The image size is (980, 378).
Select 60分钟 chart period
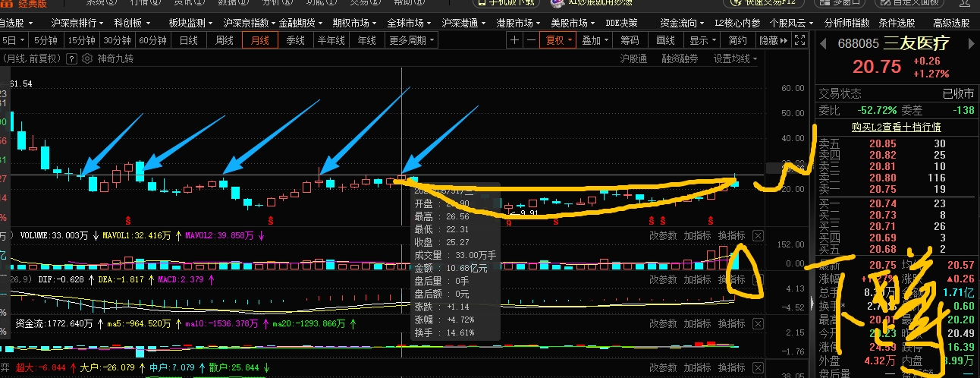pyautogui.click(x=153, y=40)
